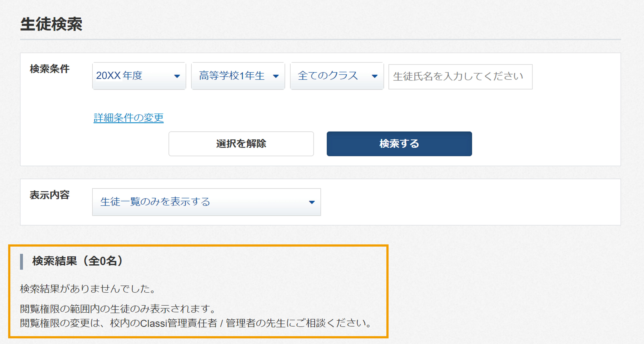Expand the 全てのクラス class dropdown
644x344 pixels.
point(337,76)
